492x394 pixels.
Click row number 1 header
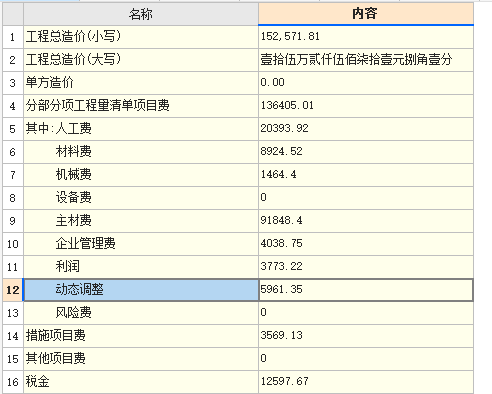(13, 37)
